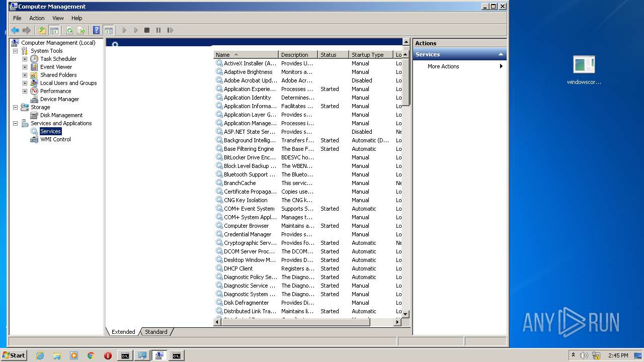Sort by the Status column header
This screenshot has height=362, width=644.
(x=334, y=55)
